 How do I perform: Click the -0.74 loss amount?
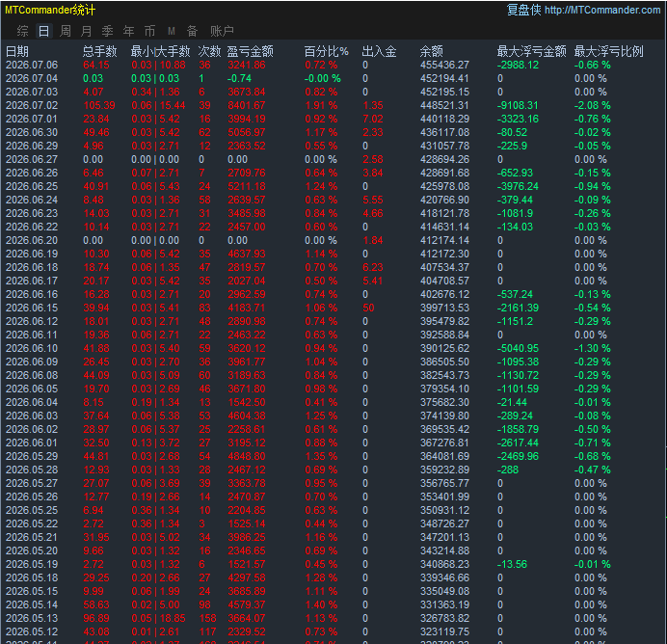pos(239,79)
